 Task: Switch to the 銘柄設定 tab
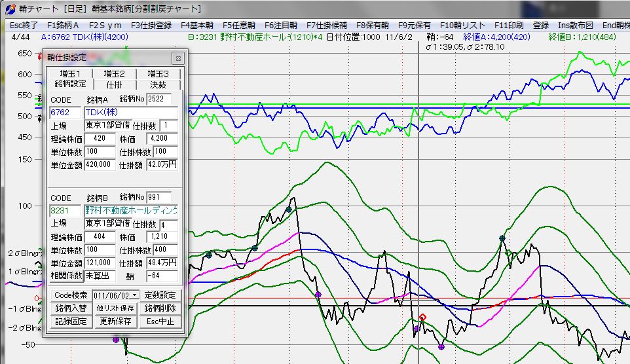70,84
